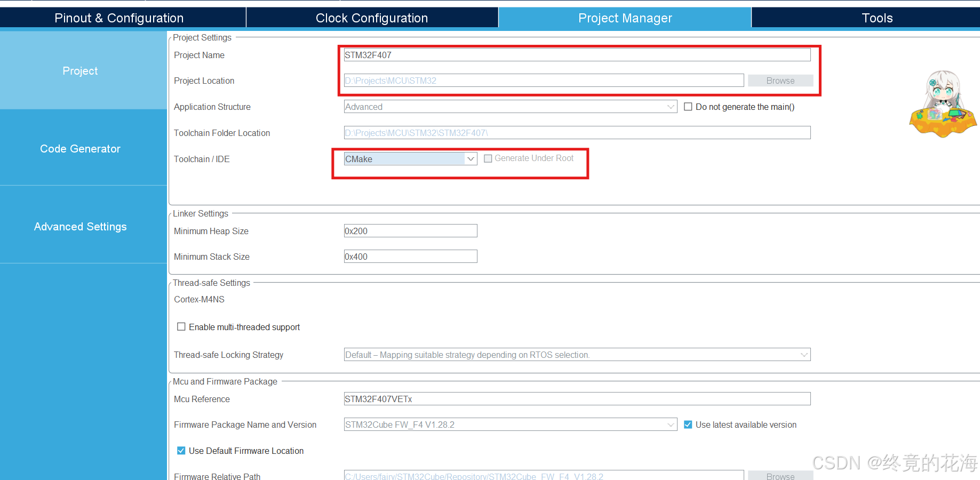
Task: Toggle Generate Under Root checkbox
Action: pos(488,158)
